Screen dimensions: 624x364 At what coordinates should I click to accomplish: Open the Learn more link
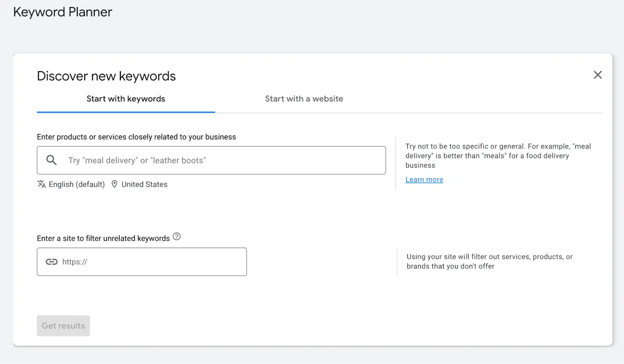[424, 180]
